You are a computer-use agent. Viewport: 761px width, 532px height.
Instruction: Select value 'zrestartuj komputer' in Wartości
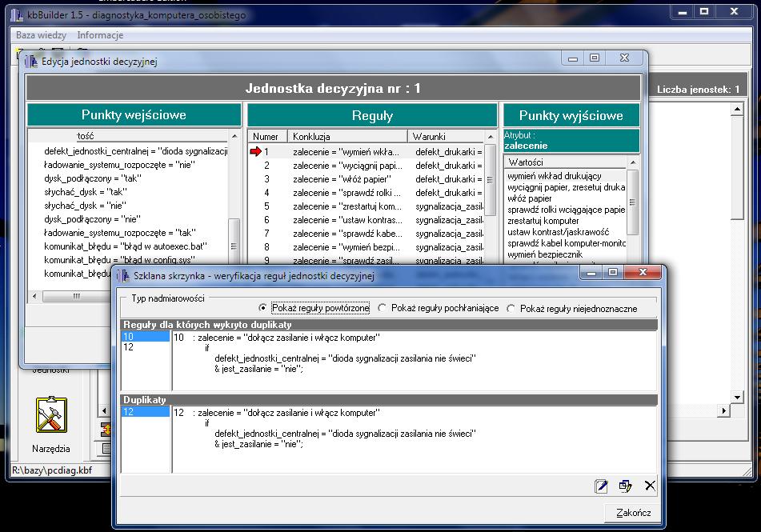[x=566, y=221]
